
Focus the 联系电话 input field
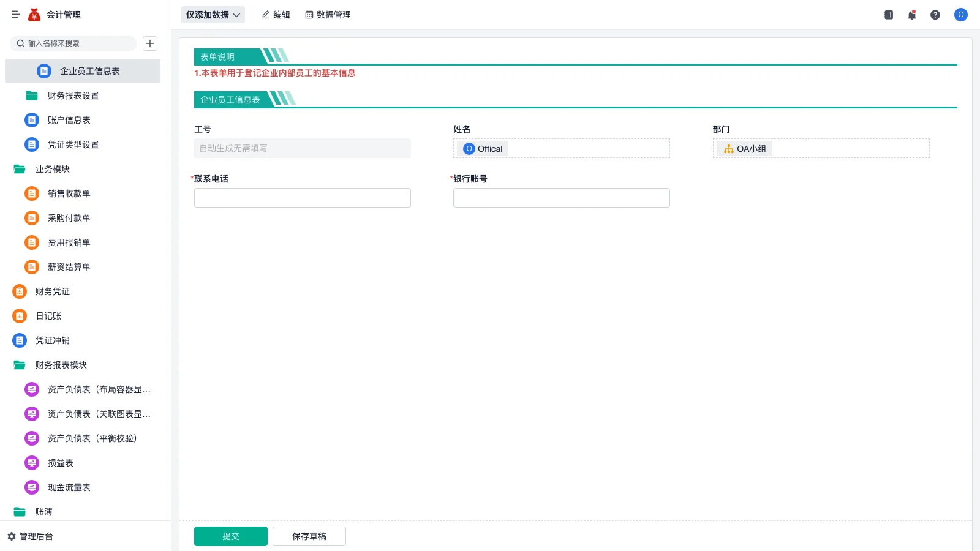coord(303,198)
